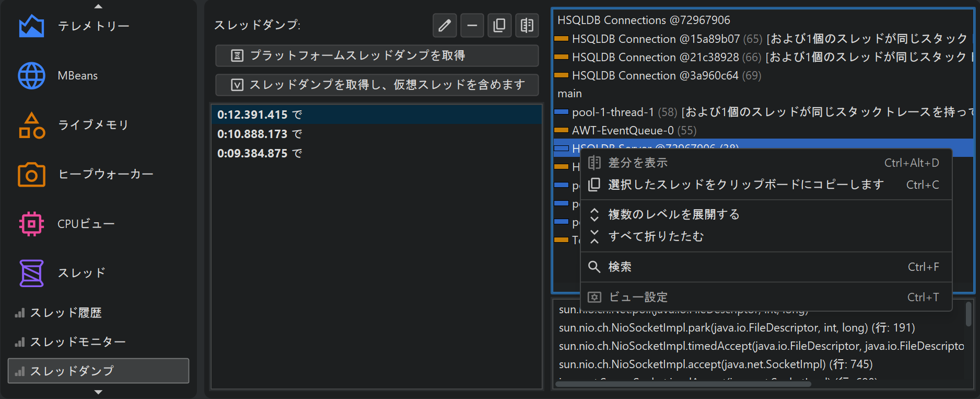Choose the clipboard copy context menu entry
The height and width of the screenshot is (399, 980).
[x=745, y=185]
